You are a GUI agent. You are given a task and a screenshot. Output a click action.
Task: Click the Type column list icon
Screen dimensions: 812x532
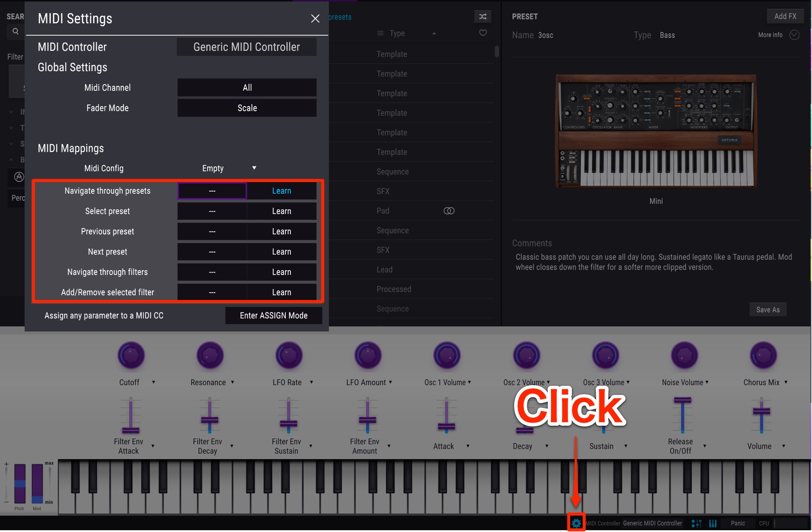(380, 33)
